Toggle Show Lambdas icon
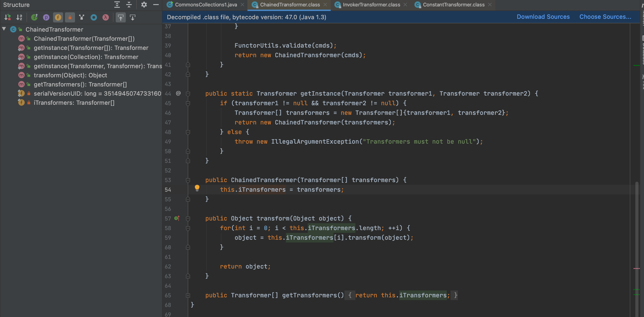The width and height of the screenshot is (644, 317). coord(106,17)
